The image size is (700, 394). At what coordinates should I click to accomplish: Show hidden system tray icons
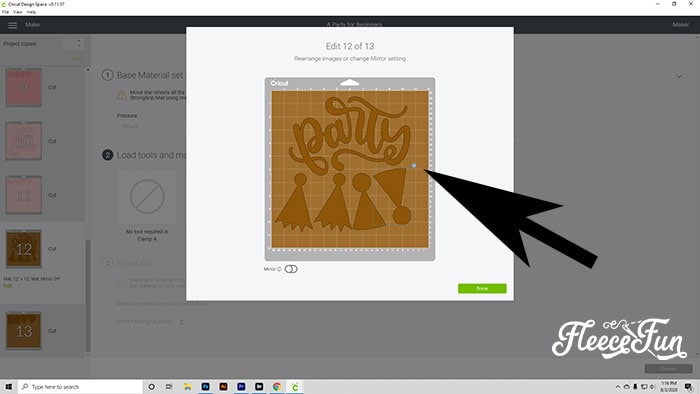[x=618, y=387]
